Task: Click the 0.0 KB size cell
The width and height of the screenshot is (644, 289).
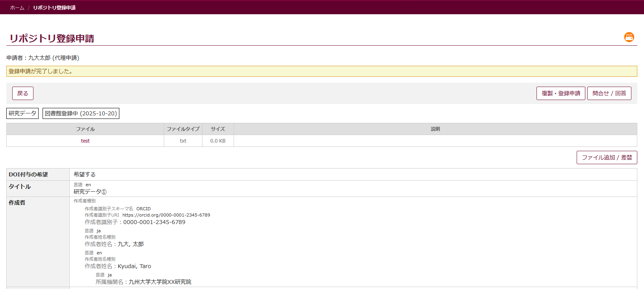Action: coord(218,141)
